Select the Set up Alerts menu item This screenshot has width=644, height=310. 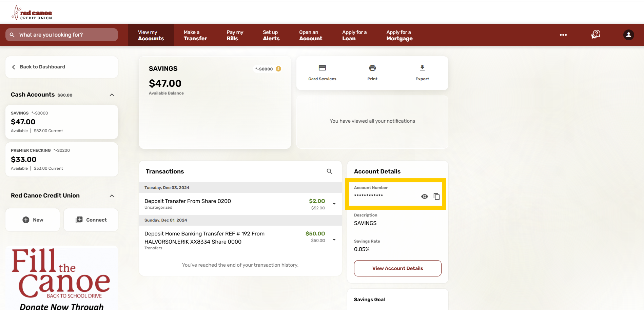pos(271,35)
